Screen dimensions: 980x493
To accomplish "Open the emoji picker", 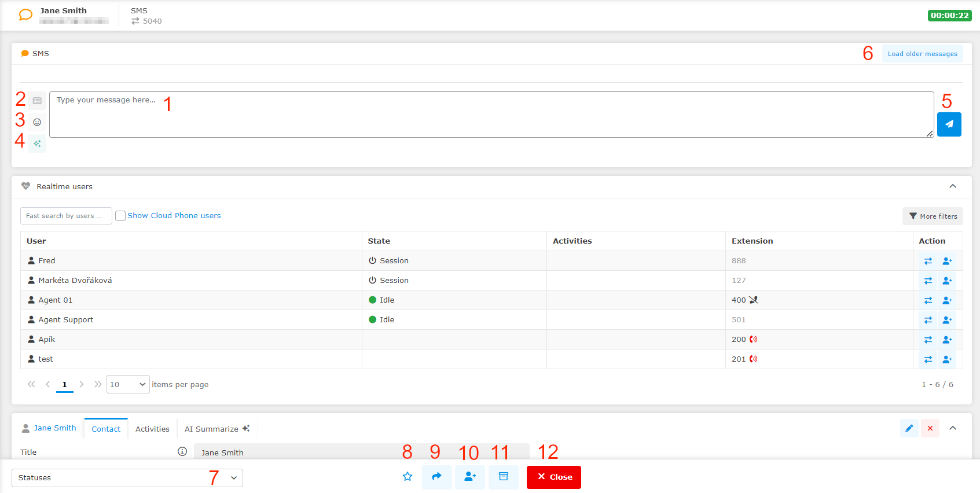I will click(x=37, y=122).
